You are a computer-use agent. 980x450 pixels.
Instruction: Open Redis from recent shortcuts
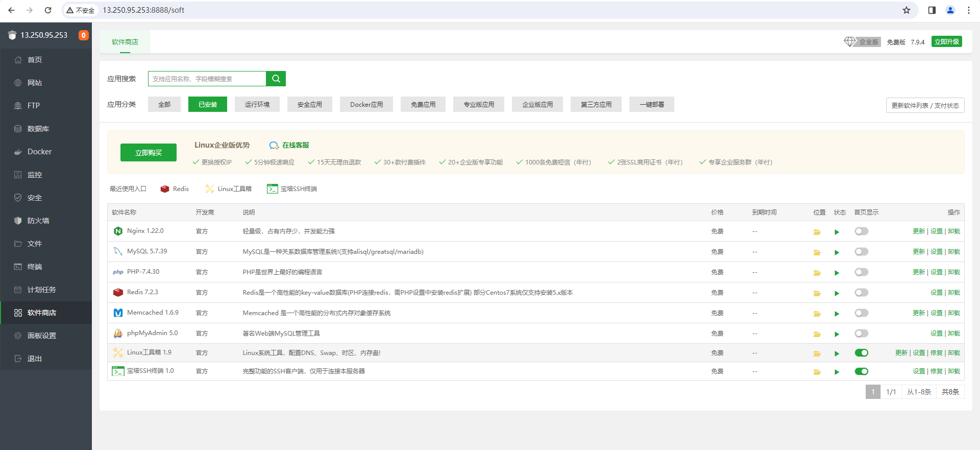click(x=175, y=189)
